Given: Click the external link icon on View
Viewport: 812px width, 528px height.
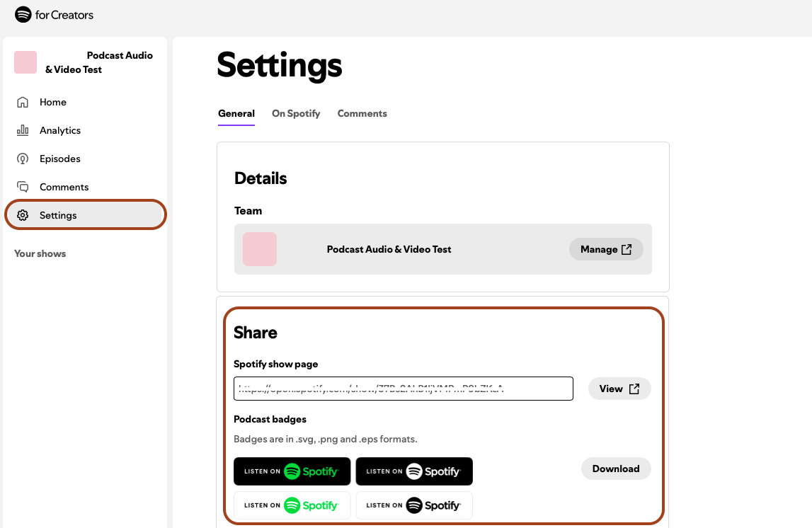Looking at the screenshot, I should (x=634, y=389).
